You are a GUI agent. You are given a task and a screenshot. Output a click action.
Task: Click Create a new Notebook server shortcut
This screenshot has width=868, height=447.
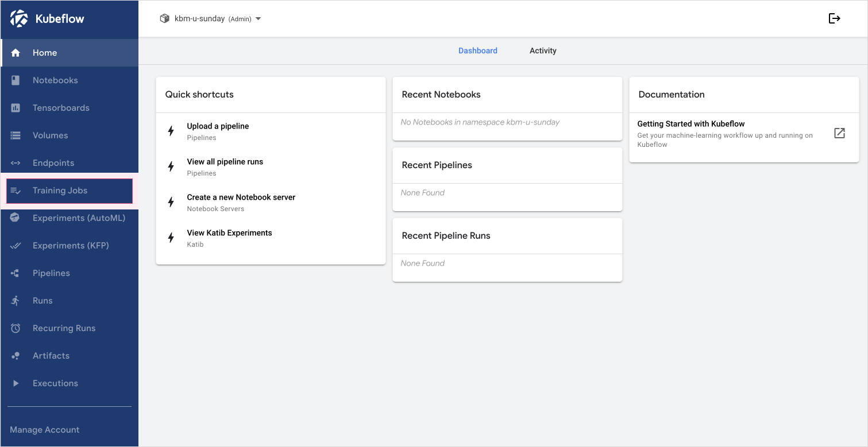(x=271, y=203)
